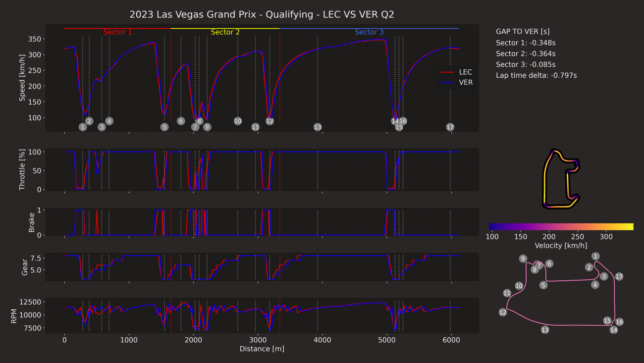Select the VER legend entry
Image resolution: width=644 pixels, height=363 pixels.
tap(456, 83)
